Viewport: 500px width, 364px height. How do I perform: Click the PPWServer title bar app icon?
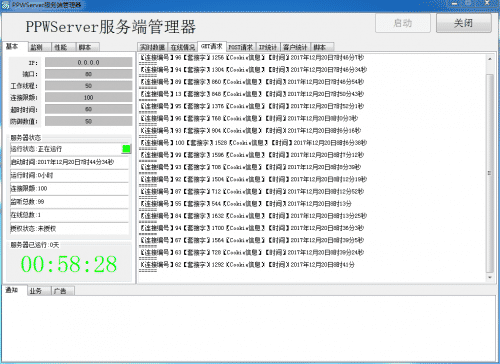[x=6, y=5]
